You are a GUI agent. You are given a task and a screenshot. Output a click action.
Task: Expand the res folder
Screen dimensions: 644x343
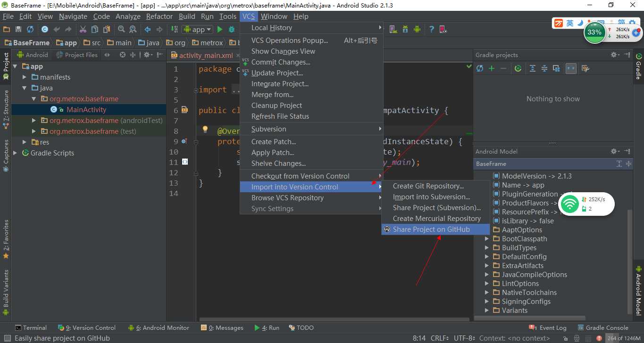(x=25, y=142)
